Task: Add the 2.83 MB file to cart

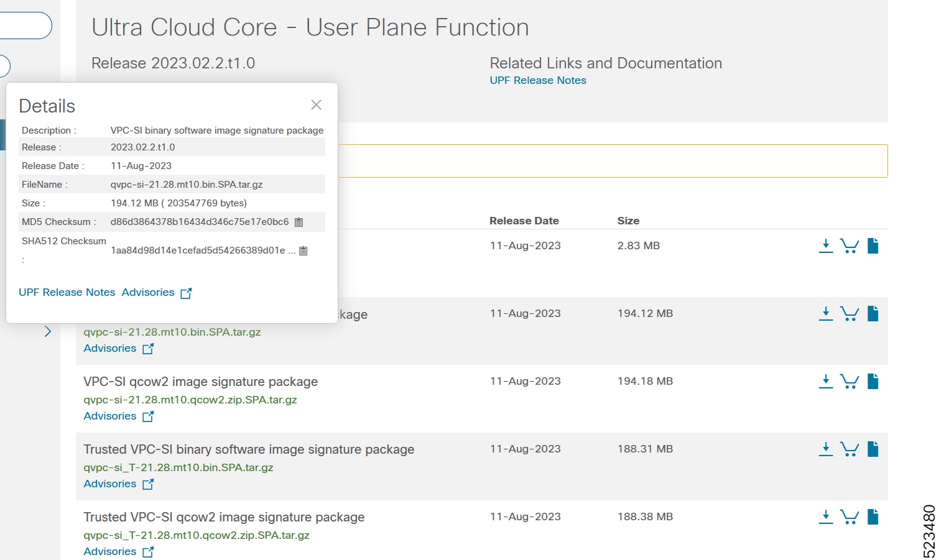Action: pos(850,246)
